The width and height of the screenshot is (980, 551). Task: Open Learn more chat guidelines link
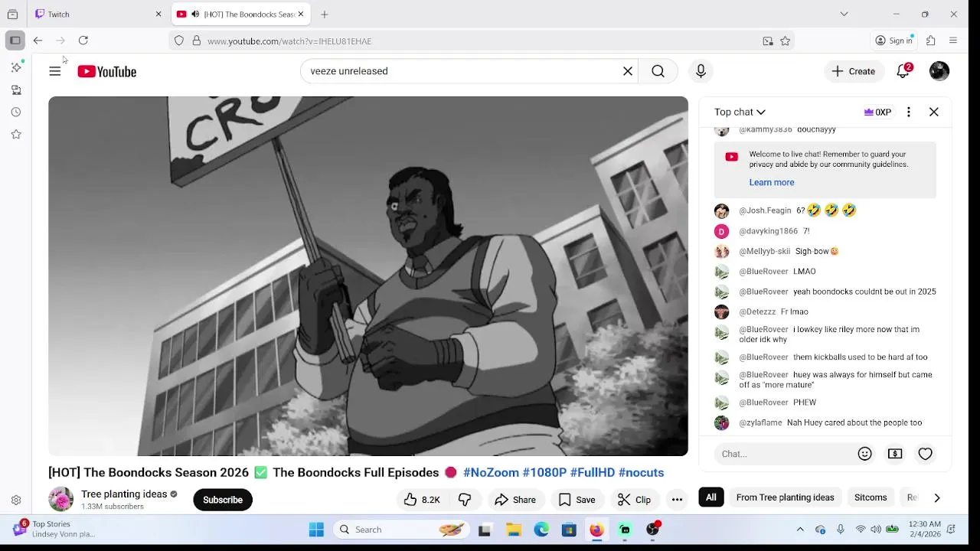pos(772,182)
